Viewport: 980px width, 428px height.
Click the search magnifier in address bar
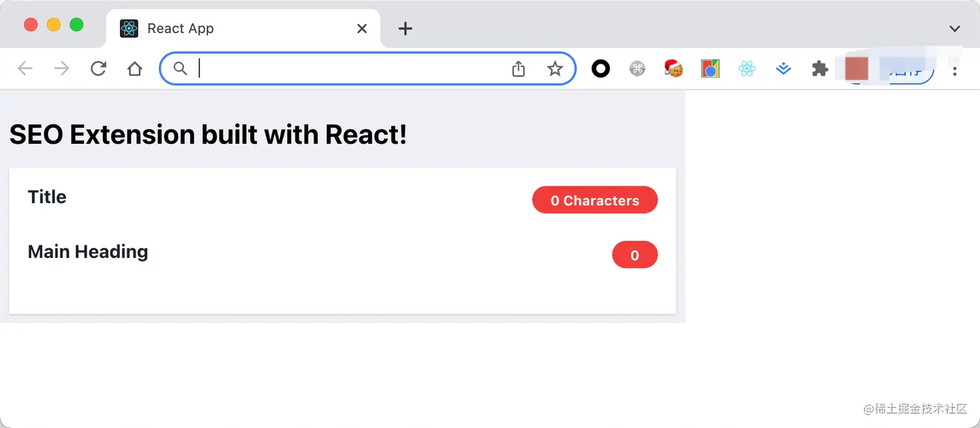click(x=180, y=68)
